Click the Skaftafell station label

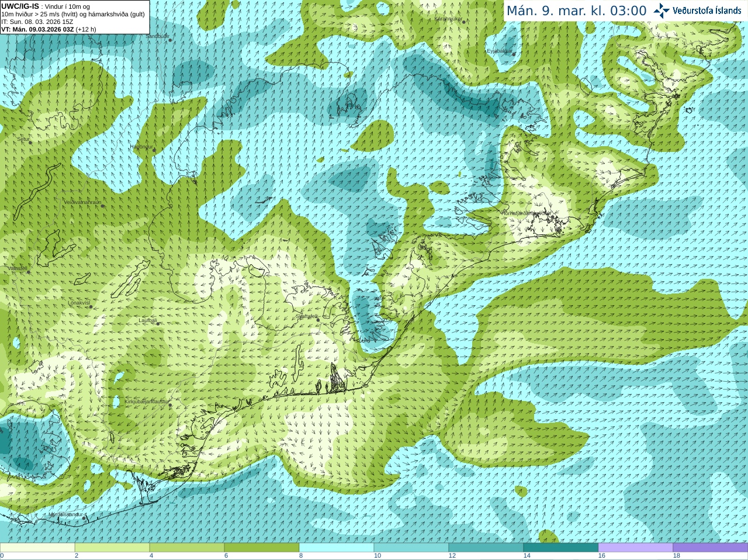click(x=306, y=316)
